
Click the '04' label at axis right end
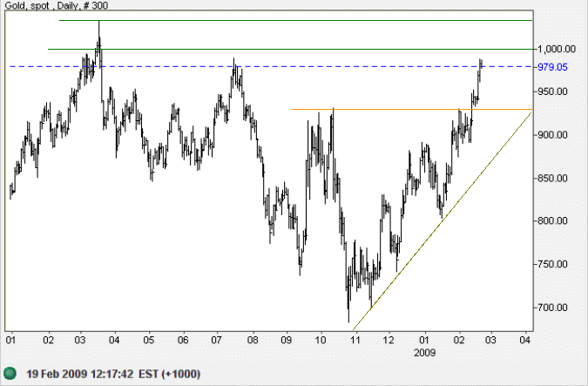(x=525, y=340)
